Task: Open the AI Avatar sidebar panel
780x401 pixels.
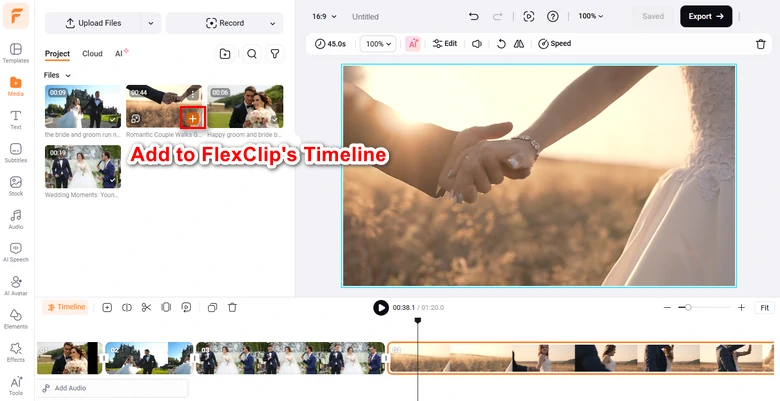Action: click(x=16, y=286)
